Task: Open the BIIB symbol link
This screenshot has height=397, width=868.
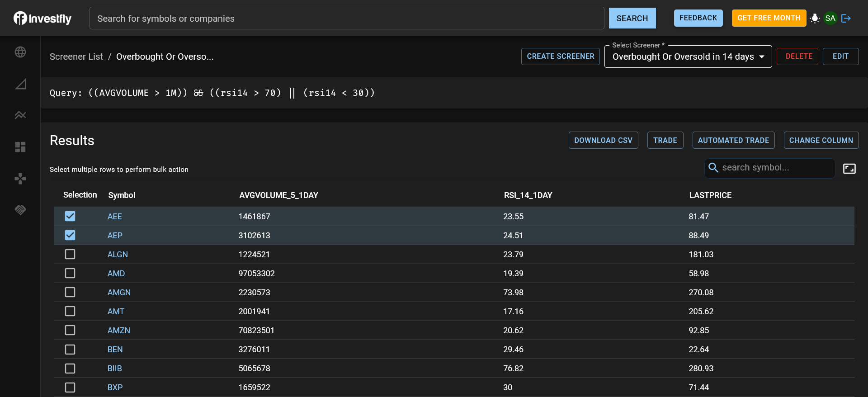Action: click(115, 369)
